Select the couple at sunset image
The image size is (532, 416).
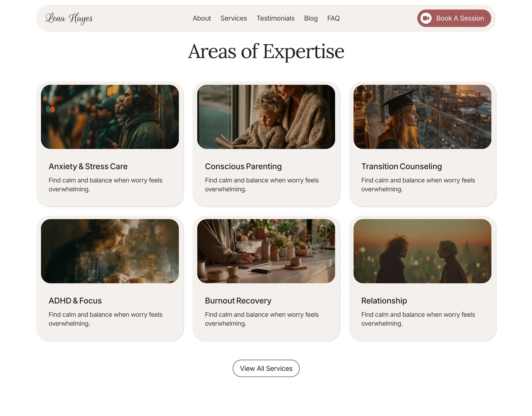422,251
